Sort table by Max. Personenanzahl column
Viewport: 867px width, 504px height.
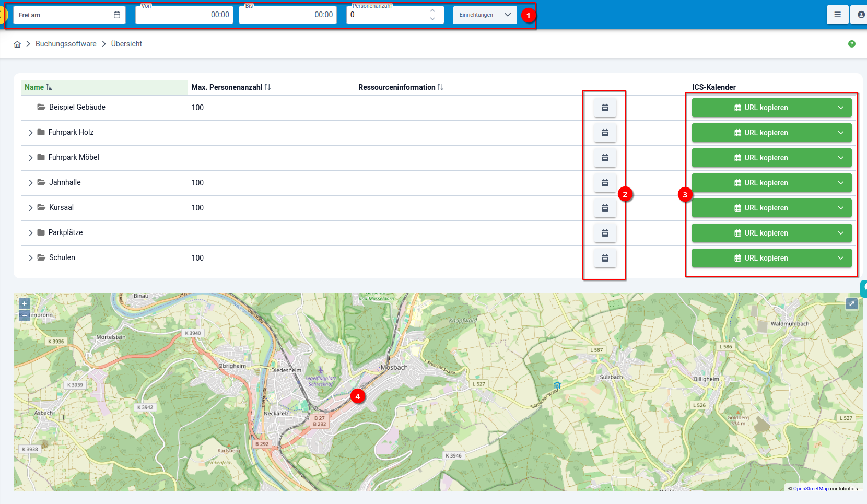(x=267, y=87)
